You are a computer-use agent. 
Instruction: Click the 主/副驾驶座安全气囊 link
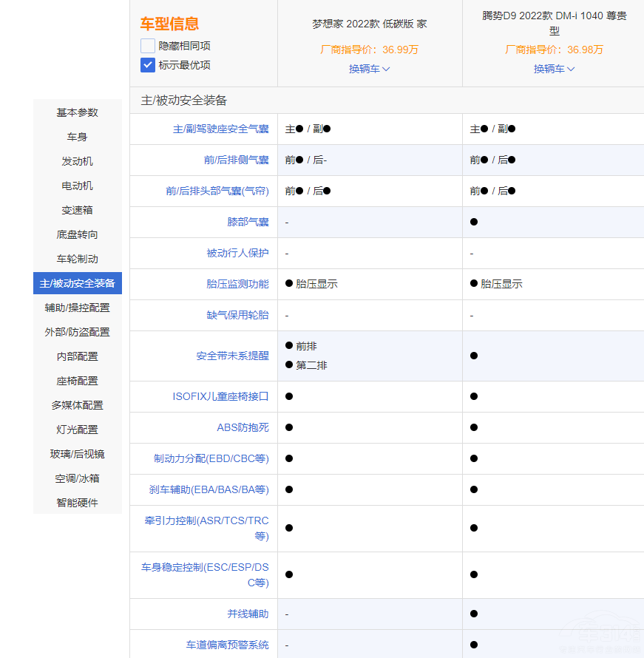click(x=220, y=129)
